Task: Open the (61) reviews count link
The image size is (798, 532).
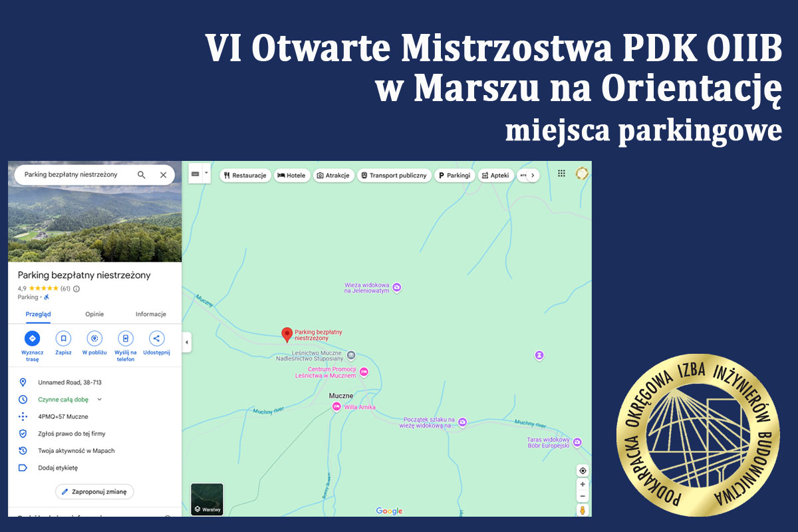Action: 65,289
